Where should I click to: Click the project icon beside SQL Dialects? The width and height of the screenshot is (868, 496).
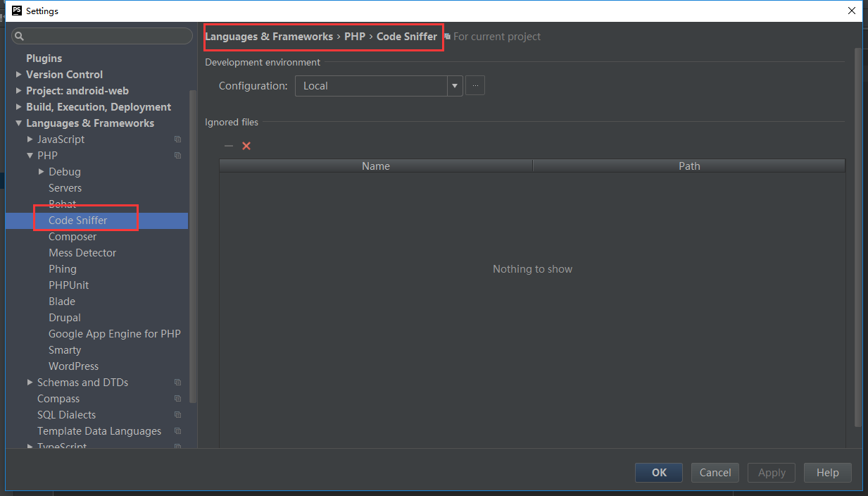click(x=177, y=415)
